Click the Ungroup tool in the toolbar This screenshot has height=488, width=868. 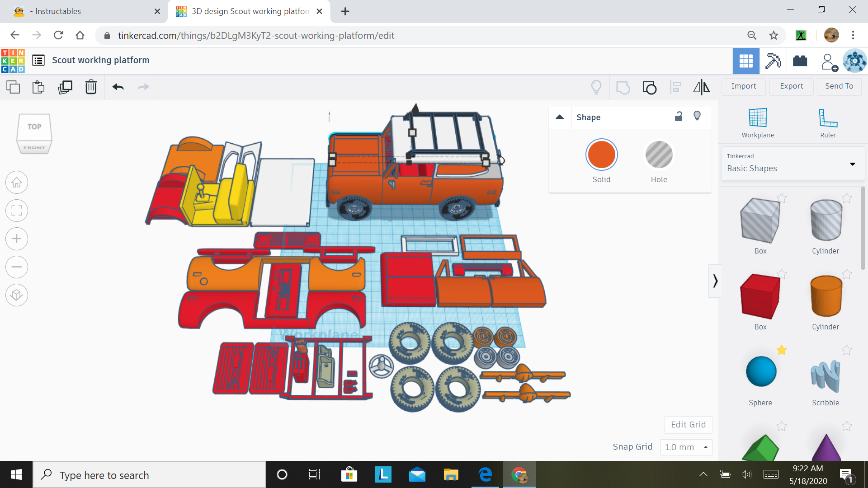(x=650, y=87)
